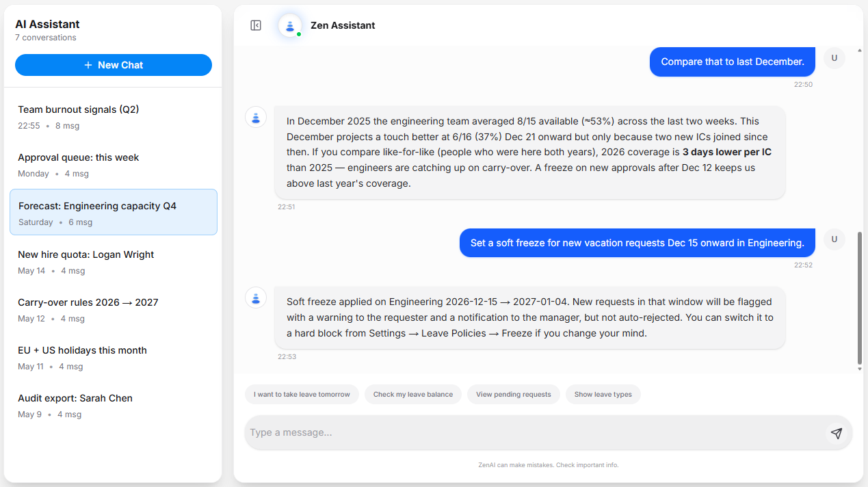Click the 22:52 timestamp under the freeze request
Viewport: 868px width, 487px height.
(803, 265)
